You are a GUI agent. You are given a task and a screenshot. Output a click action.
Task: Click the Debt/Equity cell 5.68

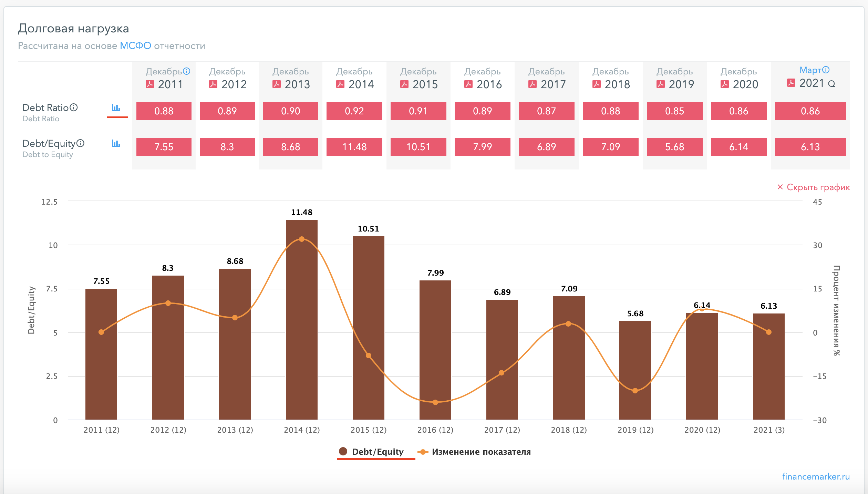pos(675,147)
